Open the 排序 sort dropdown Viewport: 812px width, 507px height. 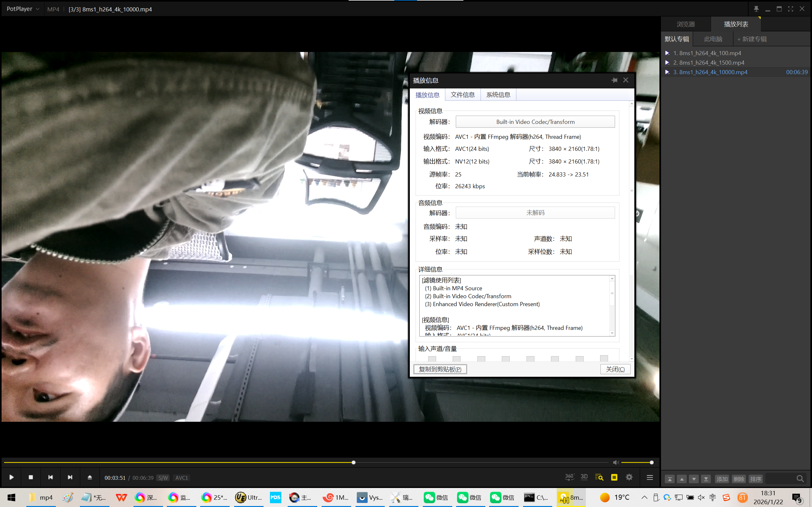tap(755, 479)
